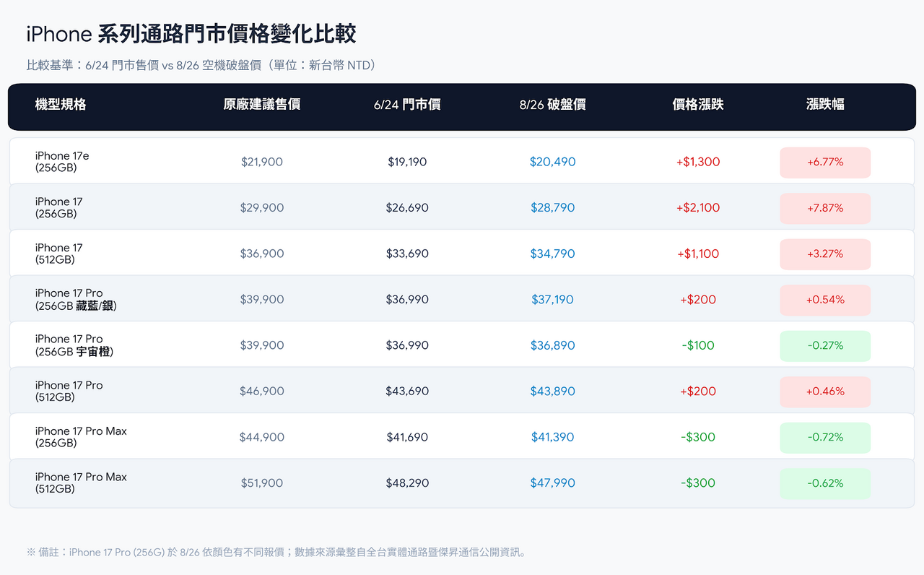Click the $26,690 store price
The height and width of the screenshot is (575, 924).
(x=407, y=208)
